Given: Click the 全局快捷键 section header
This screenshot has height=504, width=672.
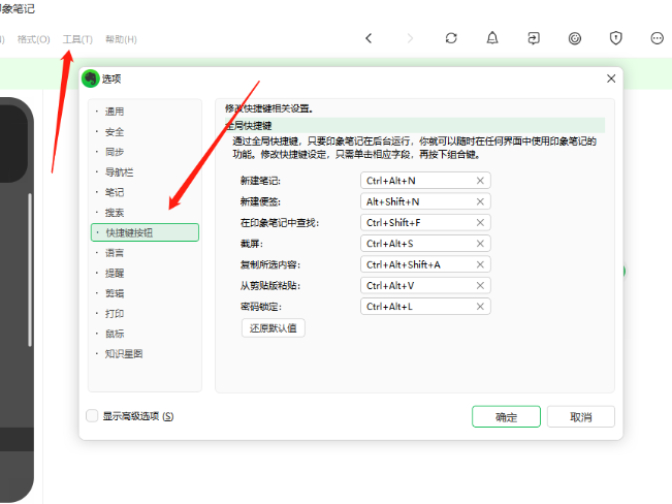Looking at the screenshot, I should pyautogui.click(x=415, y=126).
